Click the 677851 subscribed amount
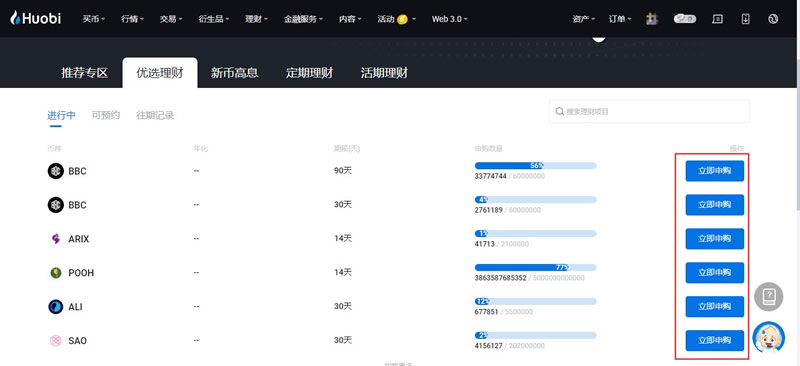Viewport: 800px width, 366px height. pos(486,312)
